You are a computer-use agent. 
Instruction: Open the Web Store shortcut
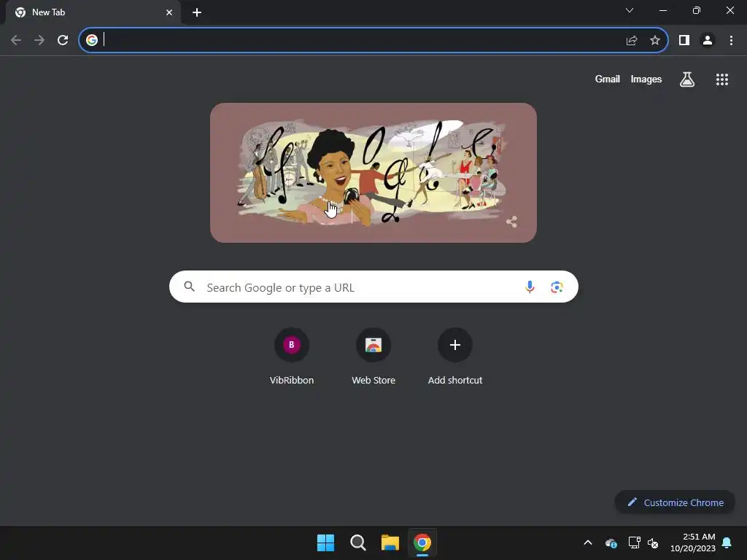tap(373, 356)
